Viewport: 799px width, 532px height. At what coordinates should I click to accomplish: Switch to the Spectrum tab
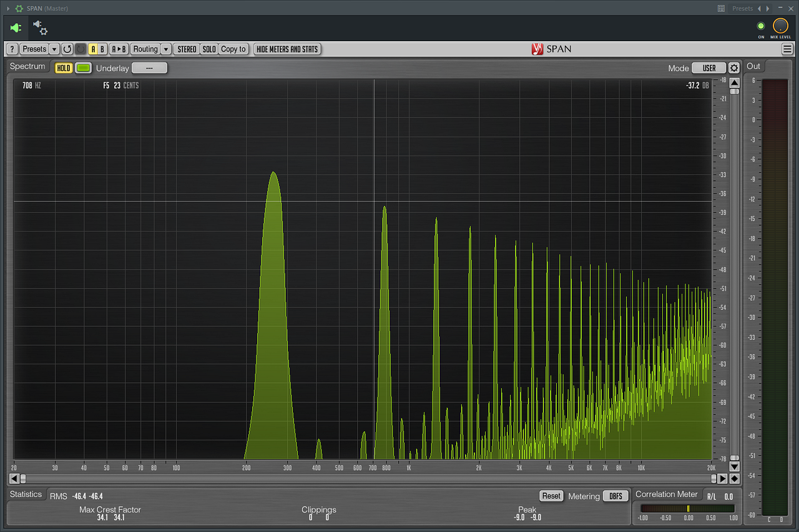pos(27,66)
